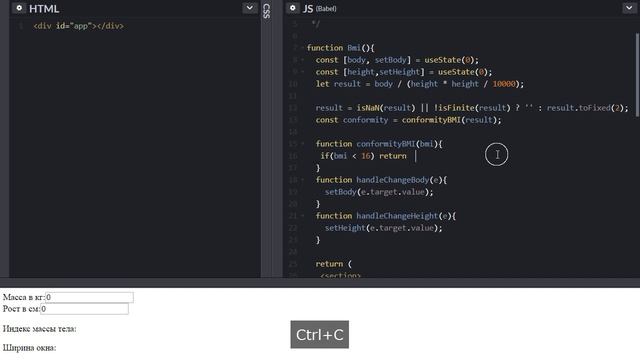Screen dimensions: 640x360
Task: Open the collapsed CSS editor panel
Action: point(266,11)
